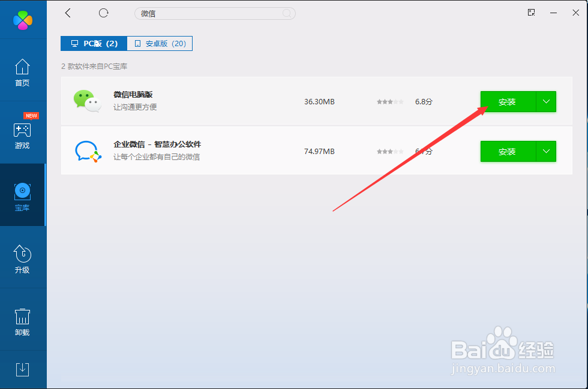Open the 卸载 uninstall section

coord(22,322)
